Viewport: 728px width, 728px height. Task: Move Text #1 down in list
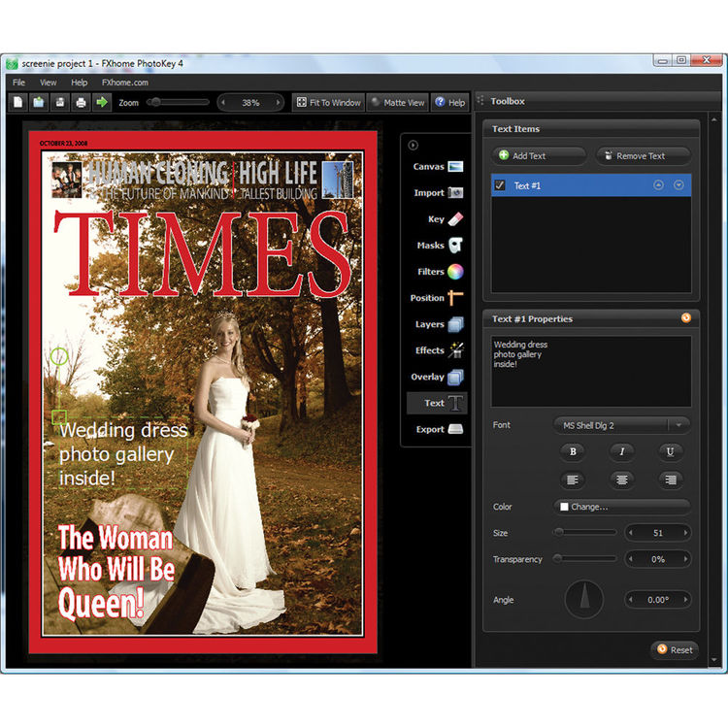(x=678, y=185)
